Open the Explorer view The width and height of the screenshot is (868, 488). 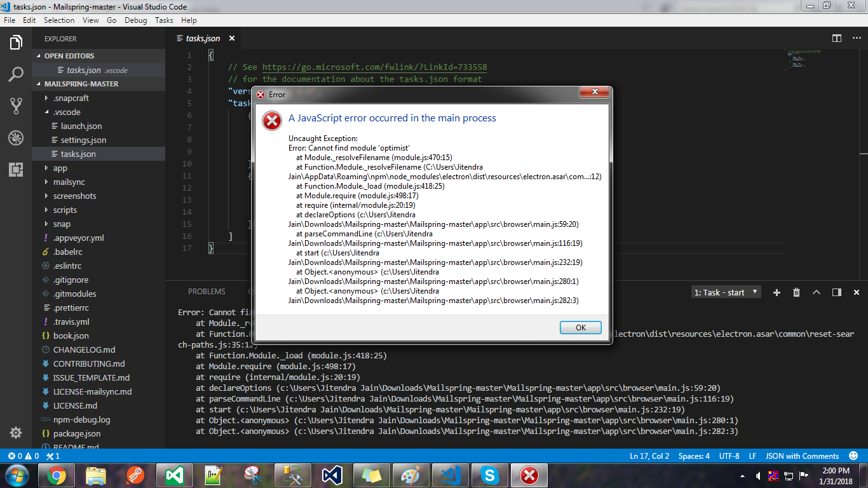pyautogui.click(x=16, y=43)
